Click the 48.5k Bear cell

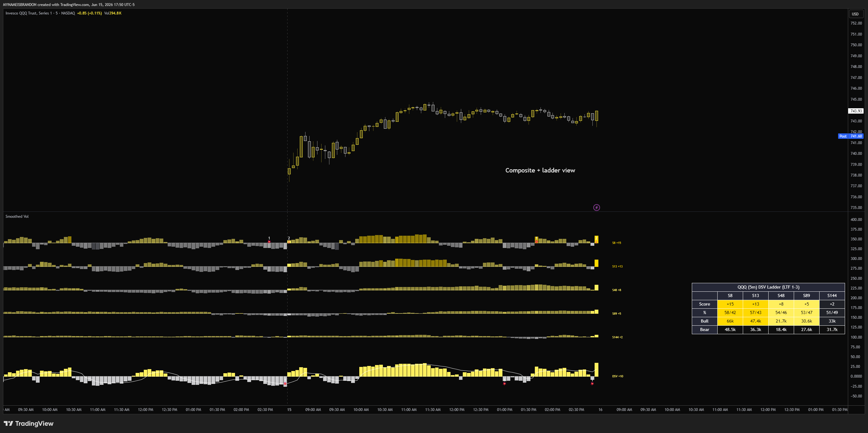[730, 329]
